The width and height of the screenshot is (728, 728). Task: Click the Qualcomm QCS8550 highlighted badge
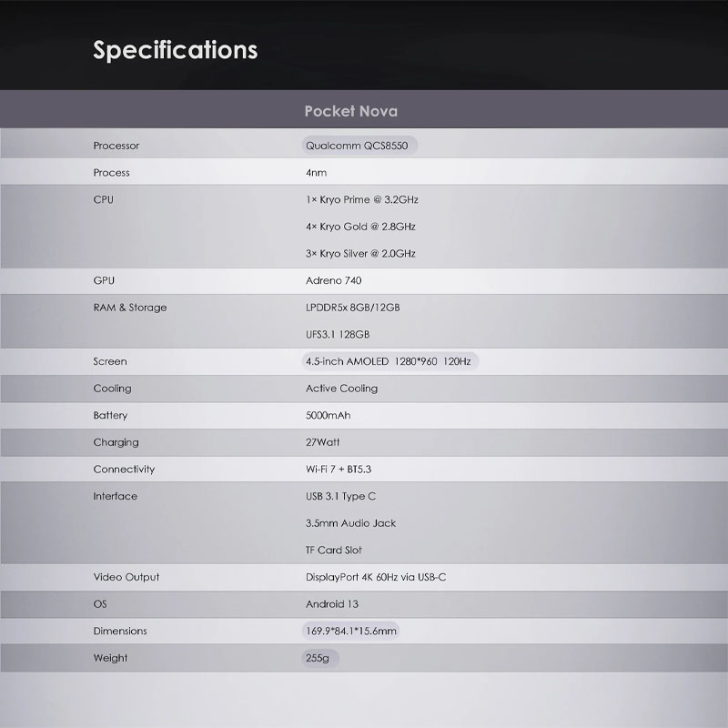(359, 146)
